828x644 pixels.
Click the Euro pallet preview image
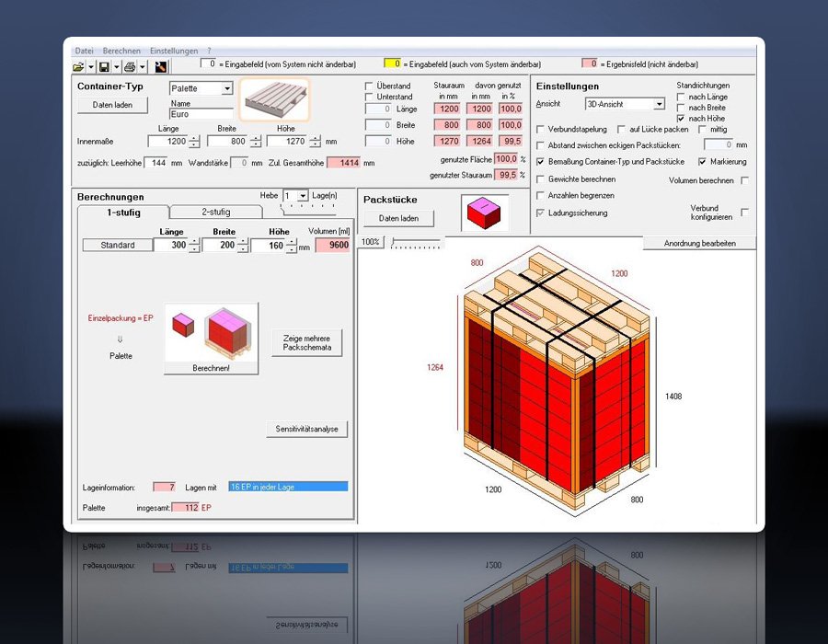(274, 99)
